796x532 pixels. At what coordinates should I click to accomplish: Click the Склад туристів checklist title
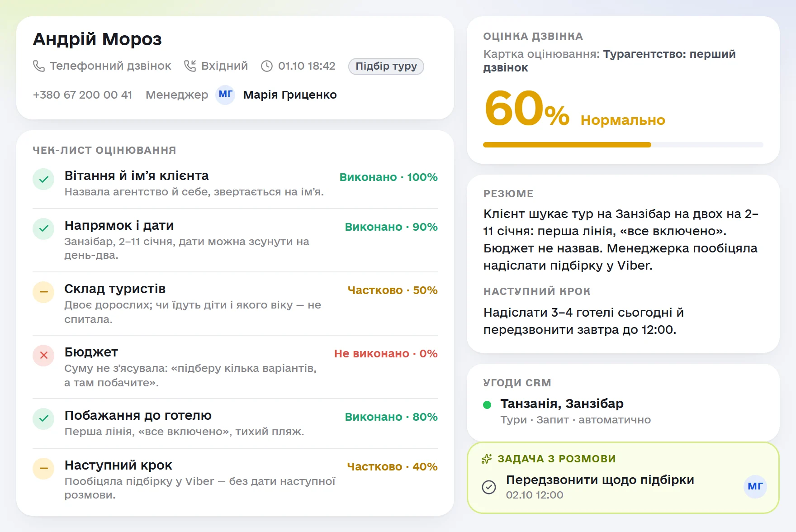tap(115, 289)
